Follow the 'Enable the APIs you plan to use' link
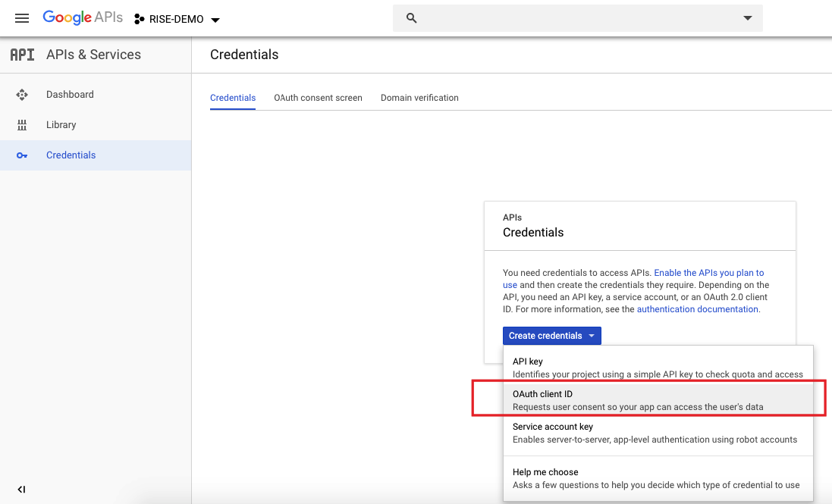 pos(709,272)
